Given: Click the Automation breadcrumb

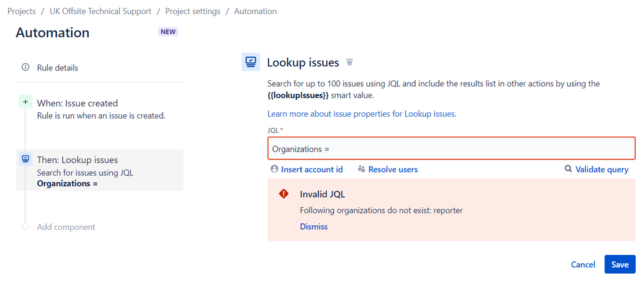Looking at the screenshot, I should 255,12.
